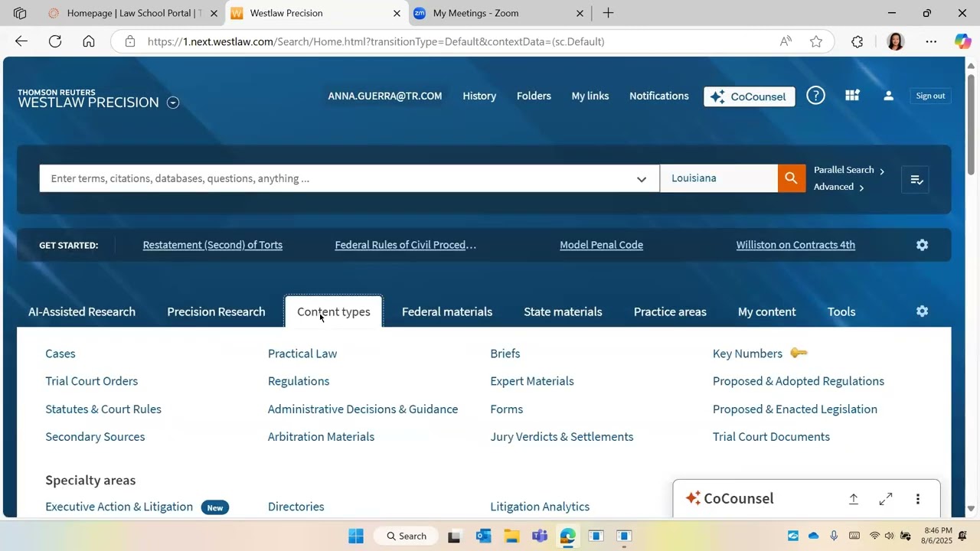Image resolution: width=980 pixels, height=551 pixels.
Task: Open the user profile icon near Sign out
Action: pyautogui.click(x=888, y=96)
